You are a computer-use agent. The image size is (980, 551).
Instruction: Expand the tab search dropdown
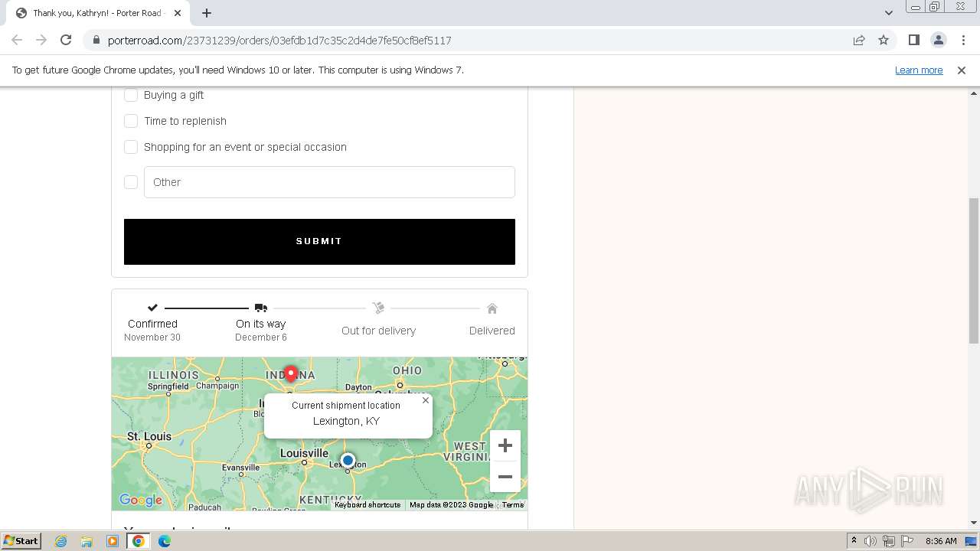pyautogui.click(x=888, y=13)
